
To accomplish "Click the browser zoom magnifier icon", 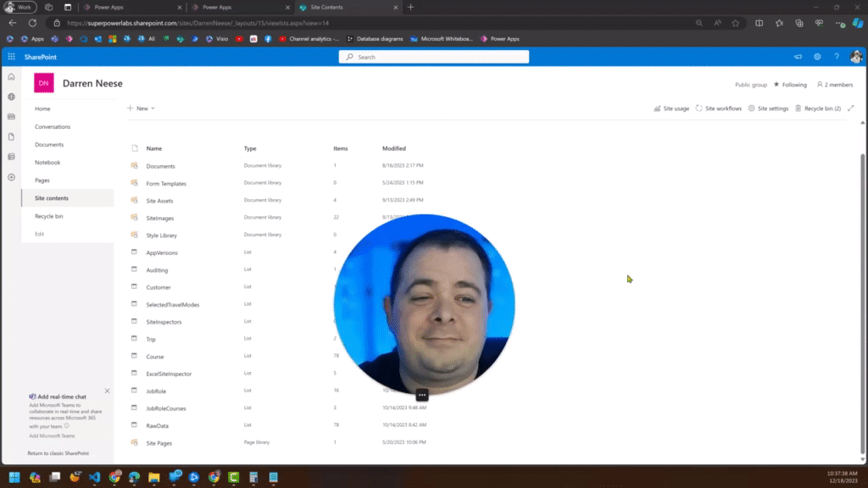I will pos(699,23).
